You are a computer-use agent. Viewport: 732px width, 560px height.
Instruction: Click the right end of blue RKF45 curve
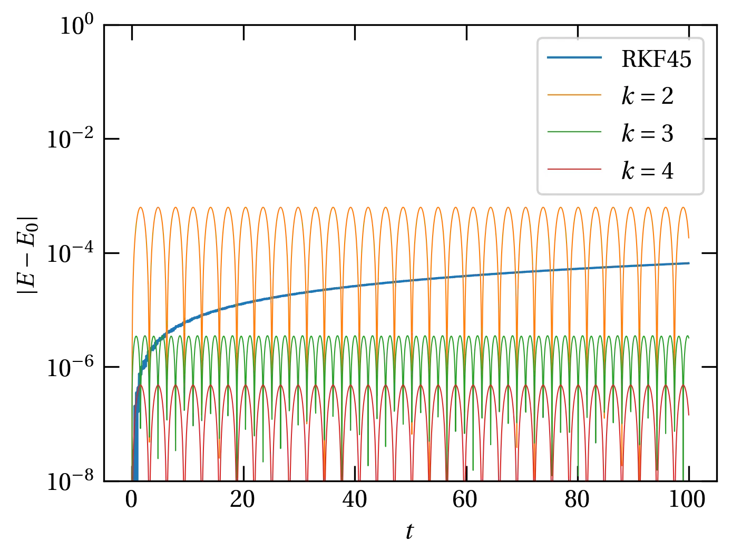coord(688,263)
